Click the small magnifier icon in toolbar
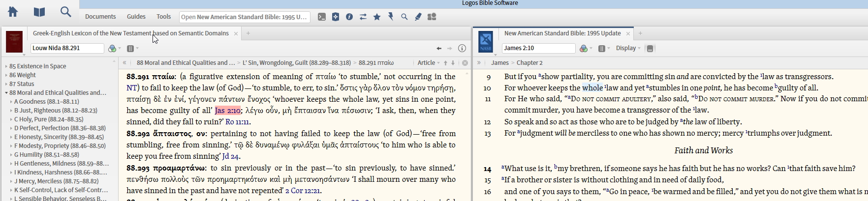This screenshot has height=201, width=868. (x=404, y=17)
